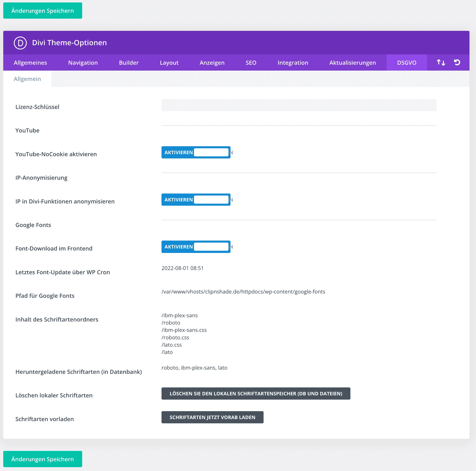The width and height of the screenshot is (476, 471).
Task: Focus the Lizenz-Schlüssel input field
Action: (299, 105)
